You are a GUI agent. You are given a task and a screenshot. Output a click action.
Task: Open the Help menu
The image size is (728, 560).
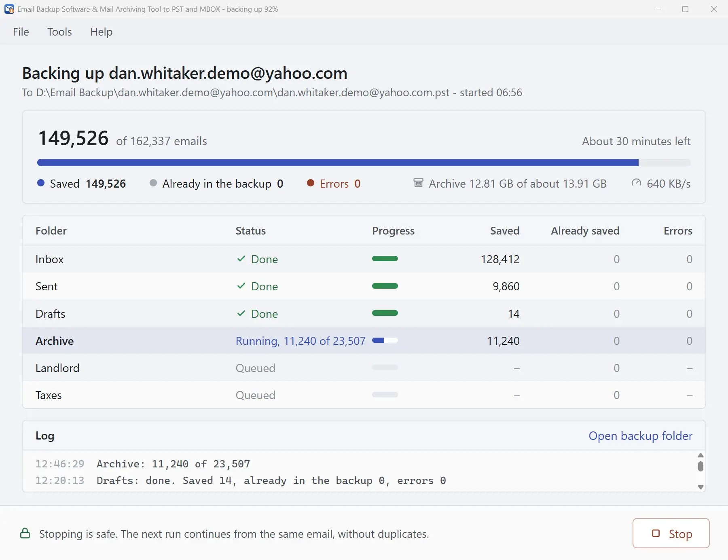pos(101,32)
